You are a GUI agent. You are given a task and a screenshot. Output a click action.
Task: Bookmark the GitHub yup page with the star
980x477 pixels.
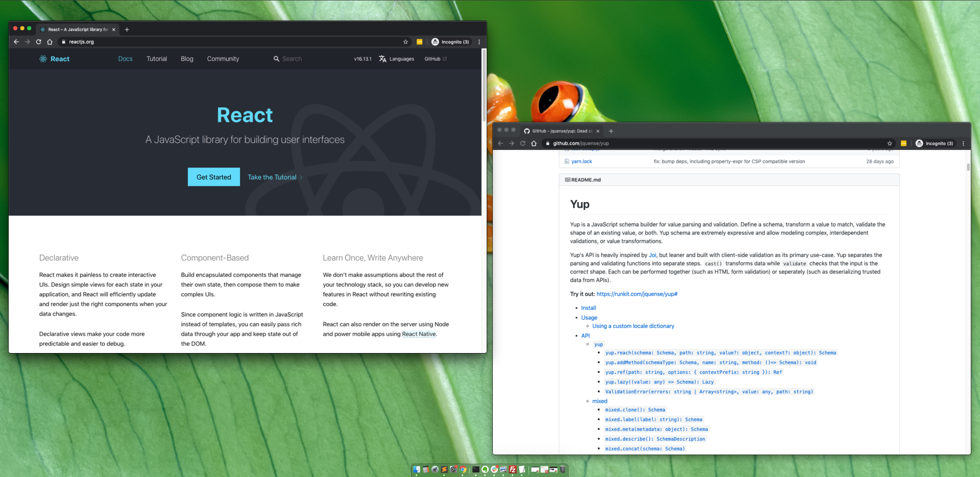[x=890, y=143]
